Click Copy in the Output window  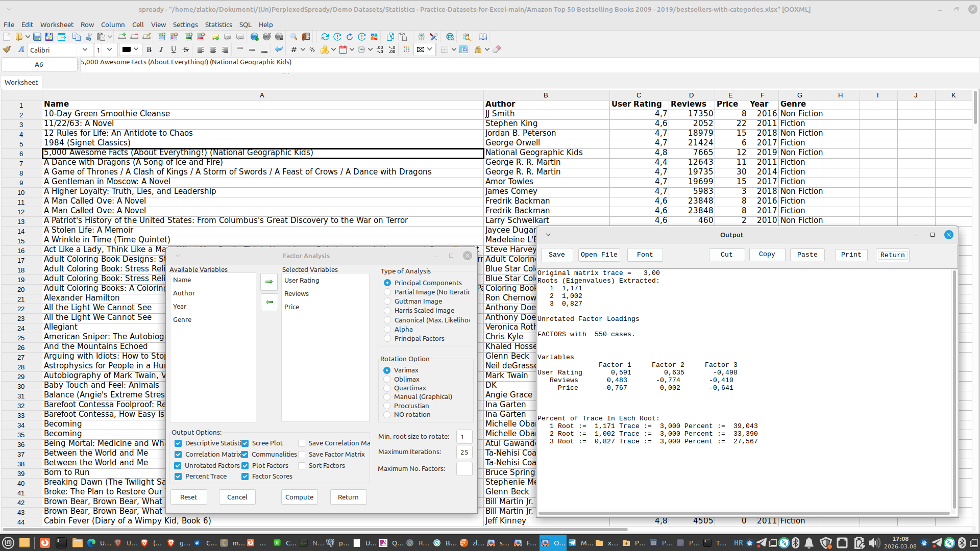click(767, 254)
